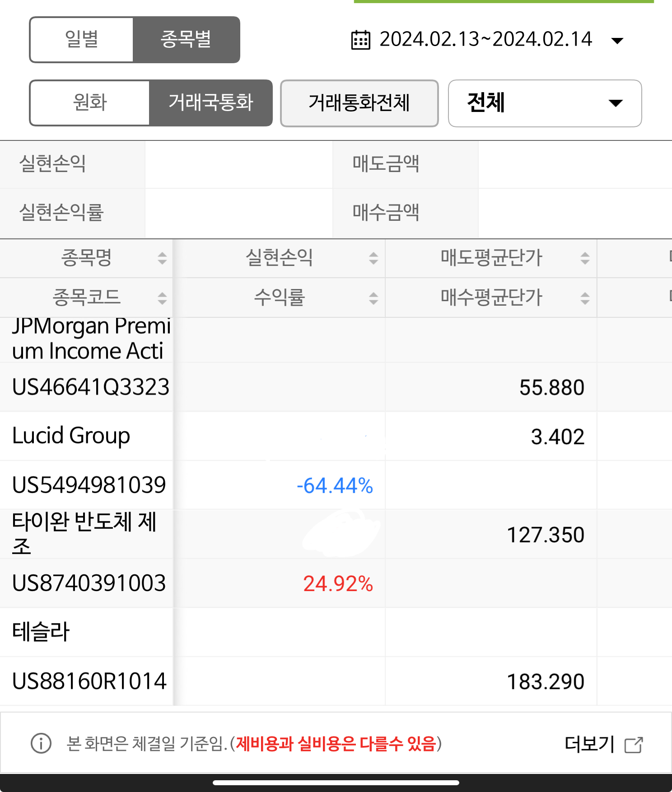
Task: Tap the info circle icon
Action: point(41,743)
